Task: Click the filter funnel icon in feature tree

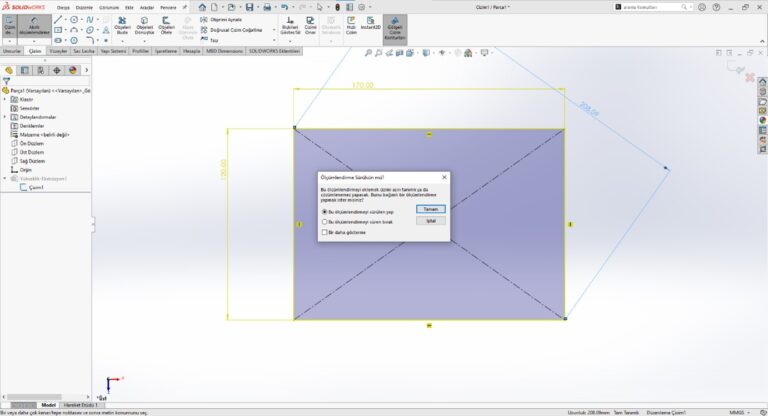Action: tap(8, 81)
